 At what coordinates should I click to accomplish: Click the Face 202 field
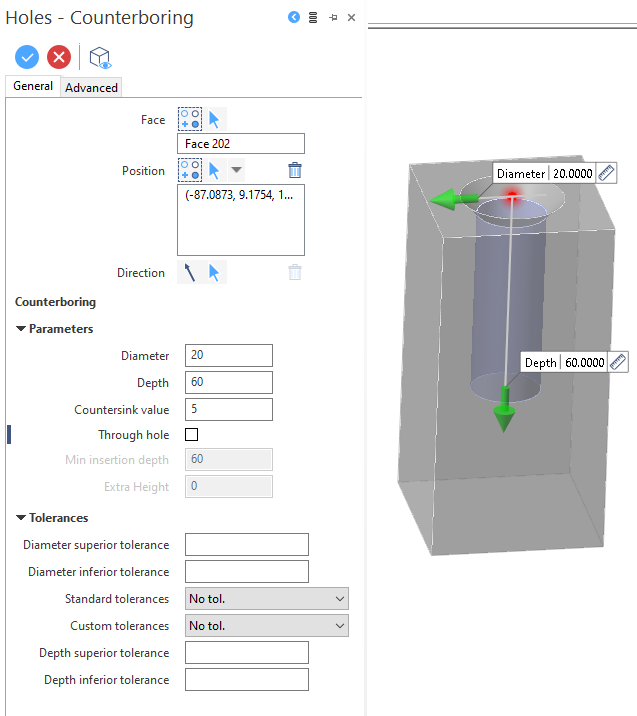click(241, 143)
